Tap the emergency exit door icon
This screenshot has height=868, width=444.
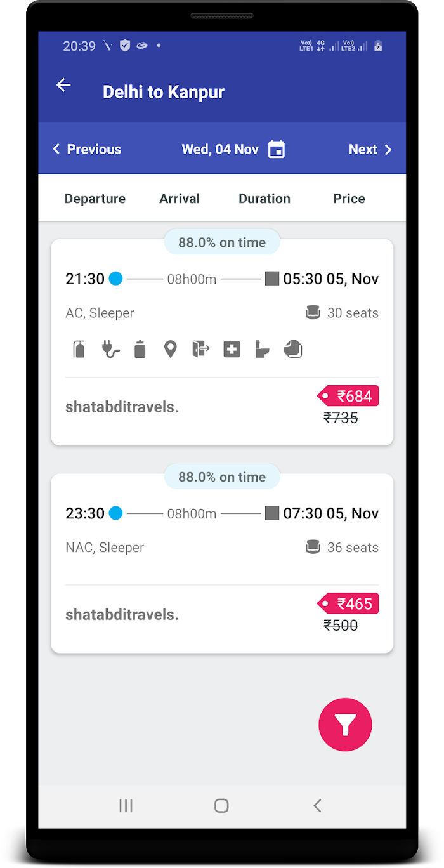coord(200,349)
